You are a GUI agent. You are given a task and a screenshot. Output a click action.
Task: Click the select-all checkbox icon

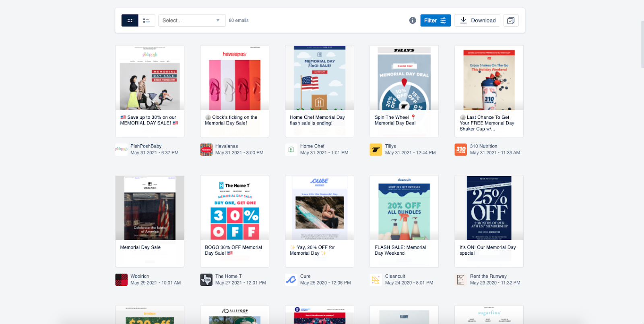click(511, 21)
